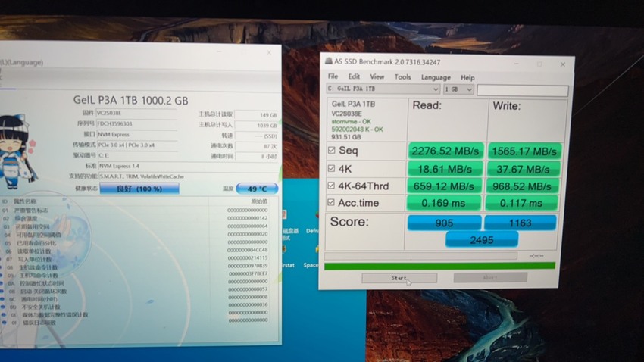Image resolution: width=644 pixels, height=362 pixels.
Task: Select the 4K-64Thrd read result 659.12 MB/s
Action: pos(444,186)
